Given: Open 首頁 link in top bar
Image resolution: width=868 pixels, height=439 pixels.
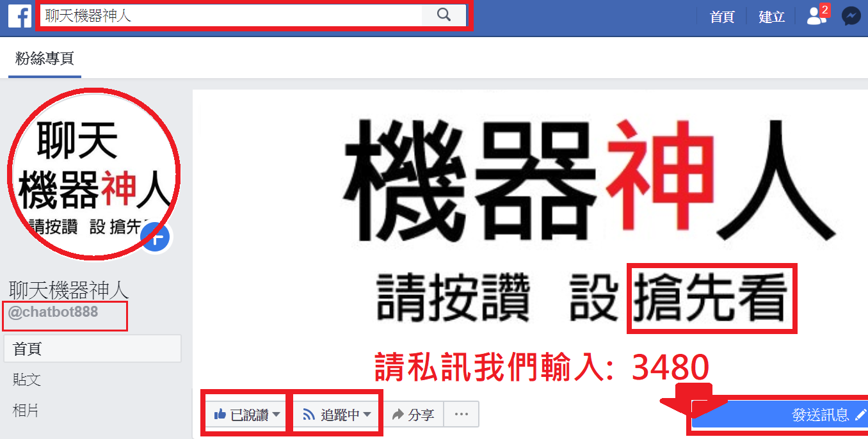Looking at the screenshot, I should pos(722,17).
